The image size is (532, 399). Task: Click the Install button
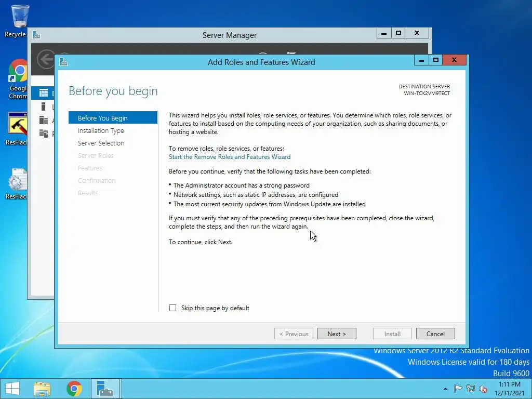click(392, 334)
